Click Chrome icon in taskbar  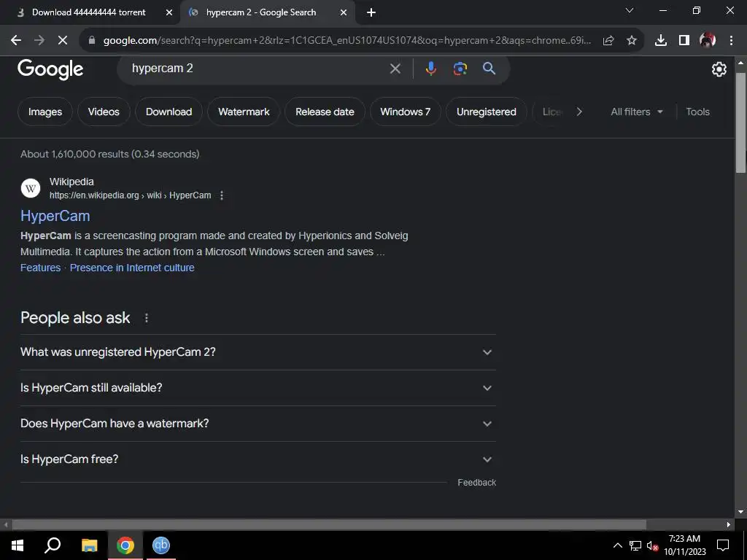click(x=125, y=545)
